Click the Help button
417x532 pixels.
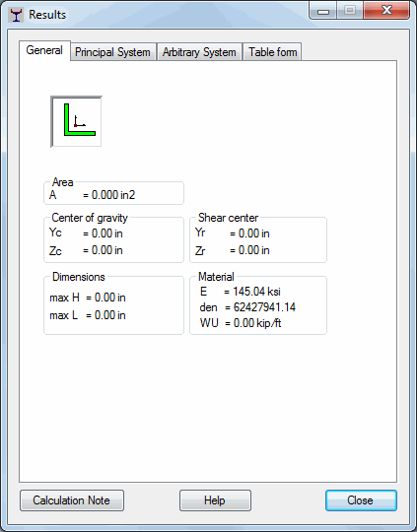[215, 500]
